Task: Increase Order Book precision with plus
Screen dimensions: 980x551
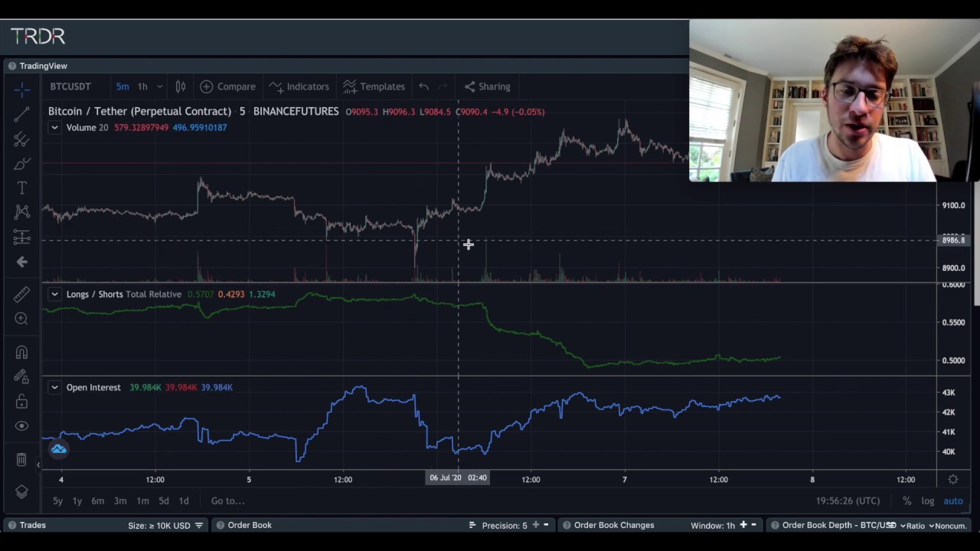Action: click(x=535, y=525)
